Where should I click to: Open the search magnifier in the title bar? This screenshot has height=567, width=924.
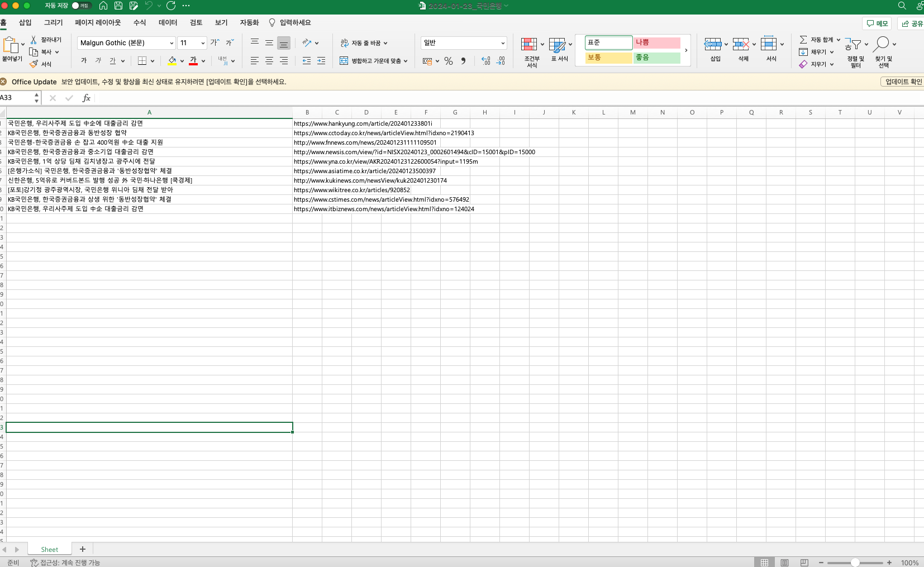(902, 6)
